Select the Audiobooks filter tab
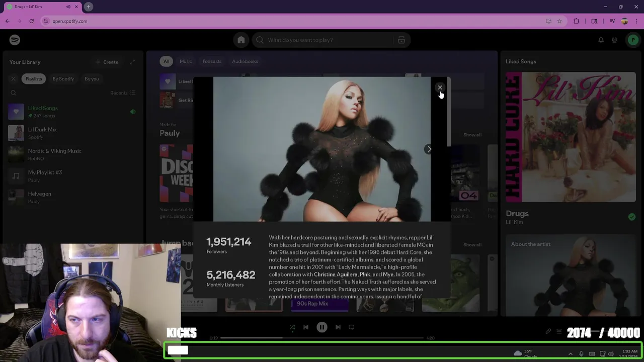 (x=245, y=61)
